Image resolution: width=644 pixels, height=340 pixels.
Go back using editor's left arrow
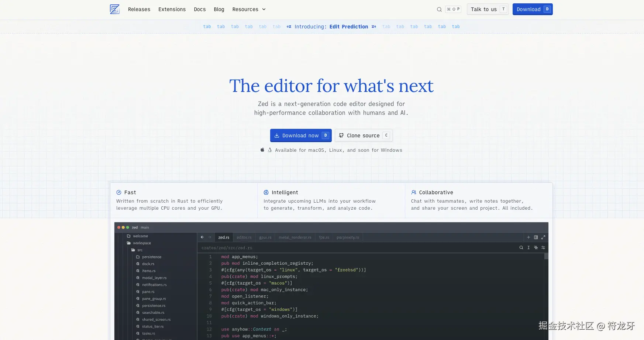(202, 237)
